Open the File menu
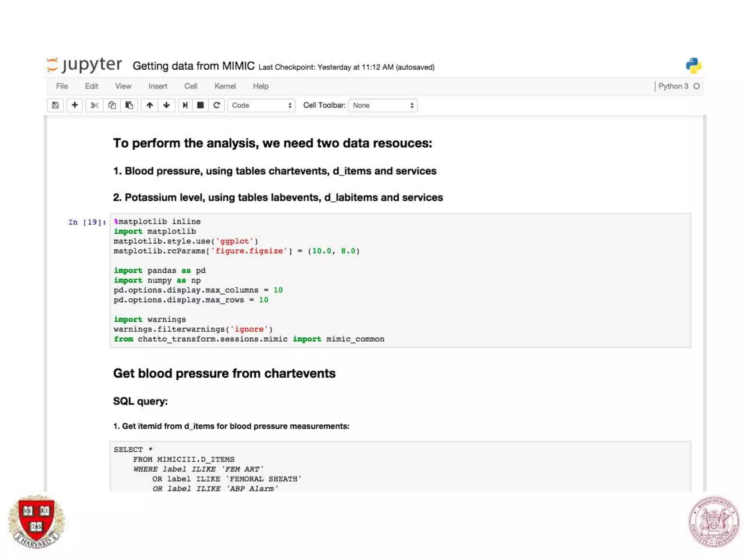Screen dimensions: 747x560 pos(62,86)
